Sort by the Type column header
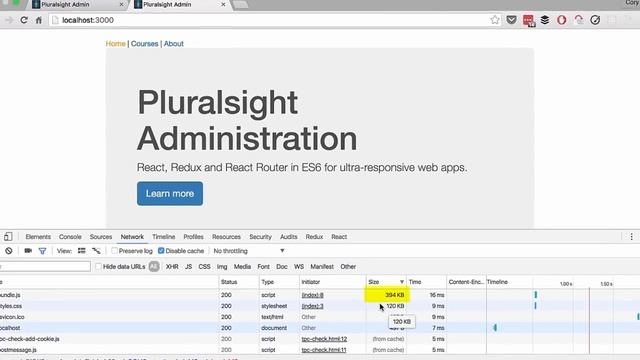The height and width of the screenshot is (360, 640). (x=279, y=282)
